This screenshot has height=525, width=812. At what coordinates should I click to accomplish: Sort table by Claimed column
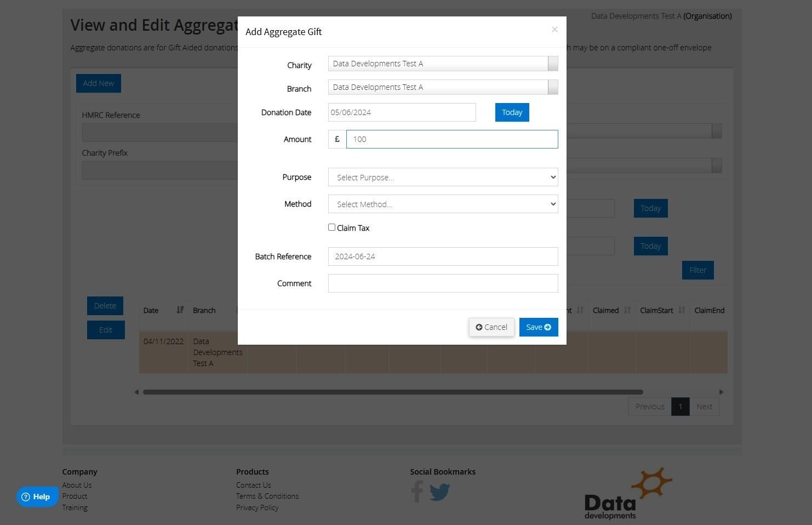(627, 310)
